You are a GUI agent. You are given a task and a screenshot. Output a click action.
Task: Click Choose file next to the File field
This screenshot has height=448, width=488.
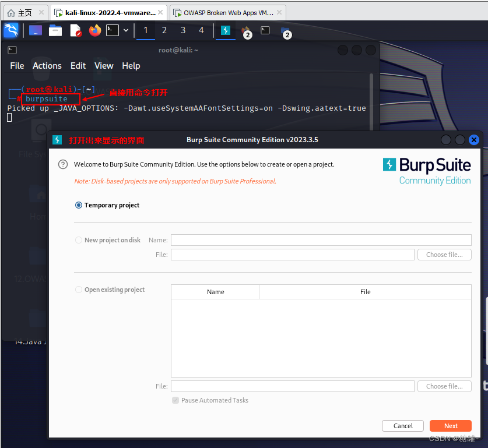[x=444, y=255]
